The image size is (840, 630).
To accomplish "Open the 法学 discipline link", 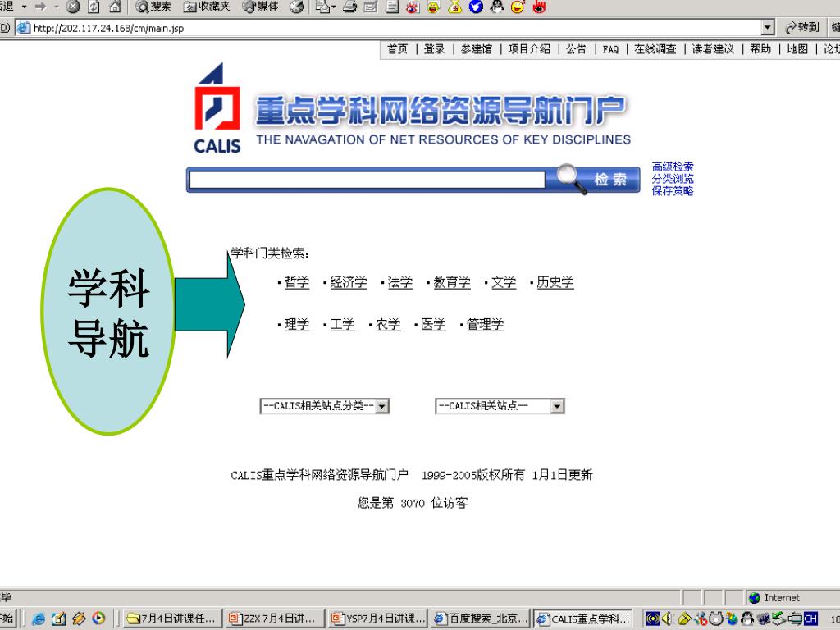I will tap(400, 282).
